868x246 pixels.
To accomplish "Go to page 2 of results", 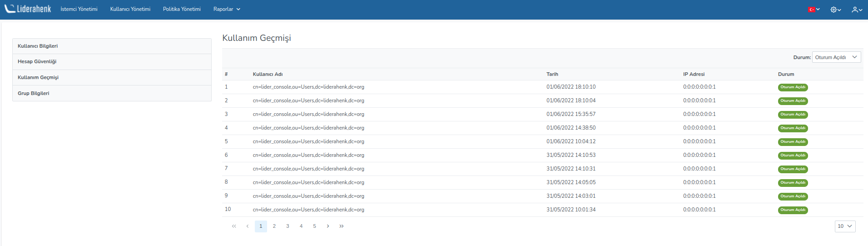I will (x=274, y=226).
